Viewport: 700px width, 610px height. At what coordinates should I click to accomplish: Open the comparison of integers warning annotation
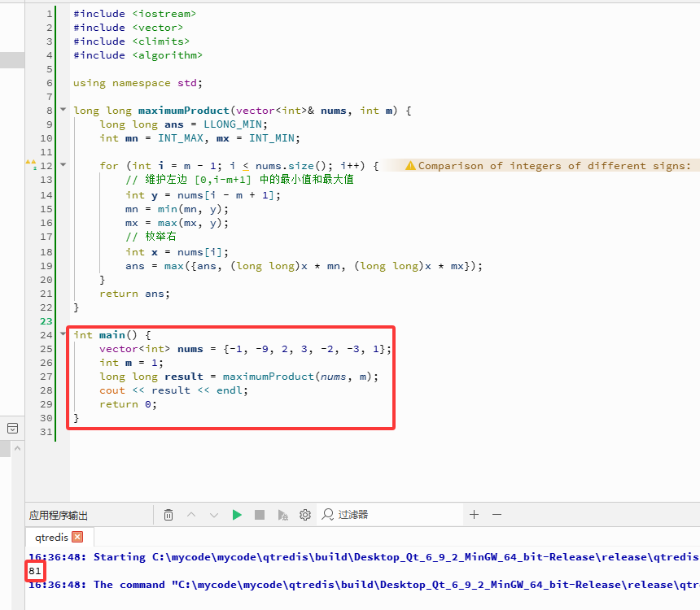549,166
